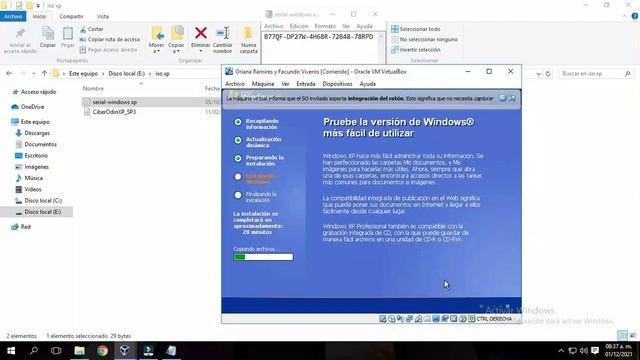Click the Notepad vertical scrollbar
Viewport: 640px width, 360px height.
381,48
